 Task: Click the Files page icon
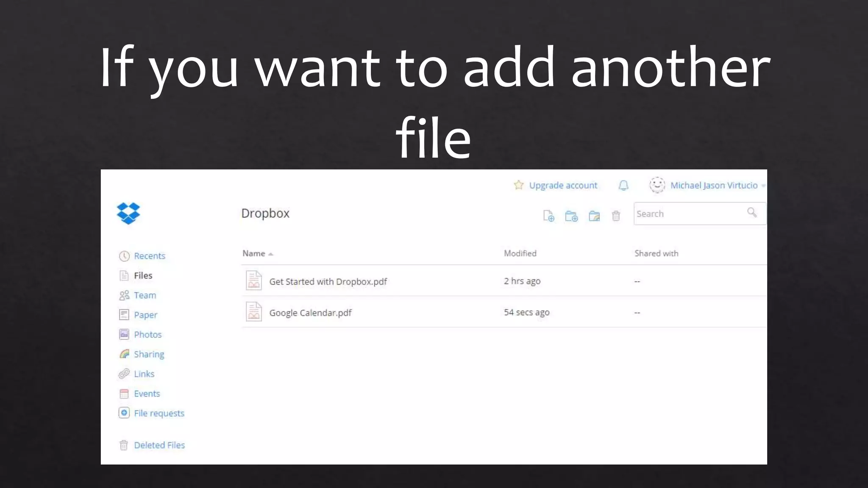[x=124, y=276]
